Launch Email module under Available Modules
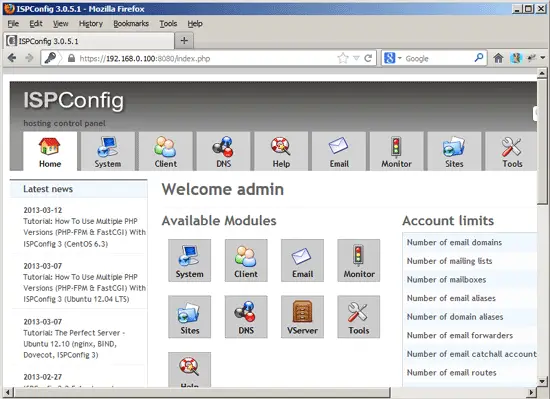550x399 pixels. coord(302,261)
